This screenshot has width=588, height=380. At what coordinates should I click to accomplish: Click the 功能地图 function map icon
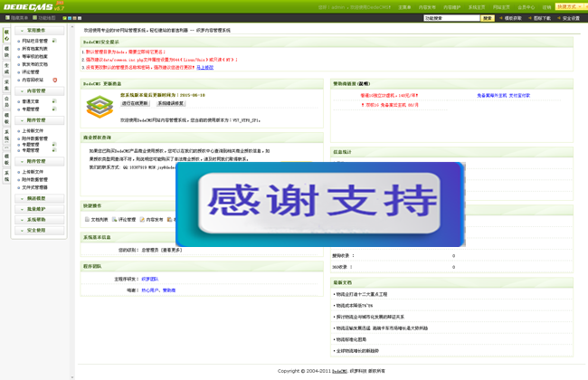tap(35, 17)
